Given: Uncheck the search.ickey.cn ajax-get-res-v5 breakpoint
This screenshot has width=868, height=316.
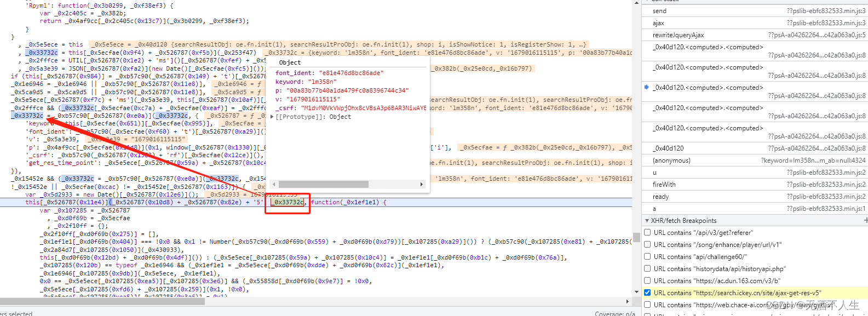Looking at the screenshot, I should [647, 293].
